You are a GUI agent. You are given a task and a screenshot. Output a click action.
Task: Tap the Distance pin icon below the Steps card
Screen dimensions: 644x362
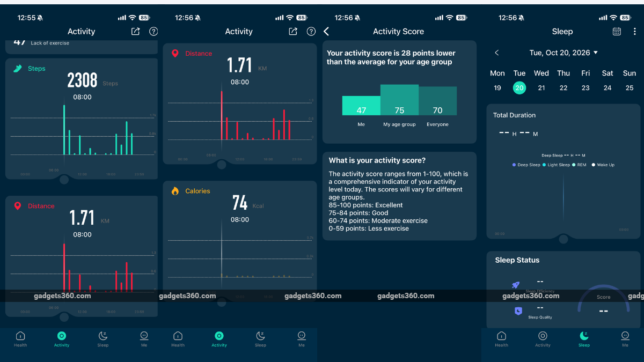[18, 206]
